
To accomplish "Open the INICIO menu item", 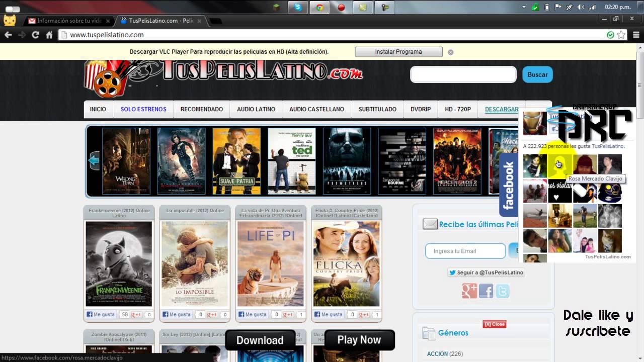I will point(98,109).
